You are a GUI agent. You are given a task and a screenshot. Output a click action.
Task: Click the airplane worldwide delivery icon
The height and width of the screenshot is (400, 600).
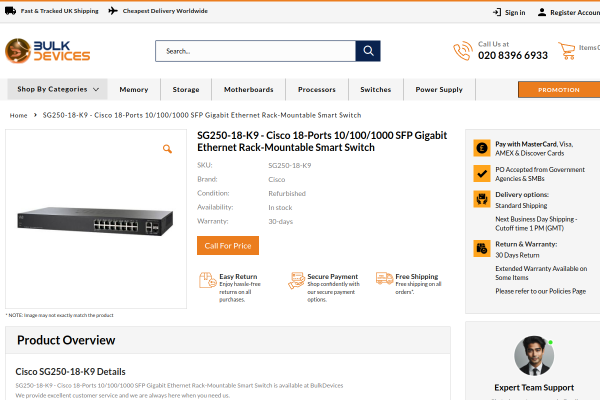pyautogui.click(x=113, y=11)
